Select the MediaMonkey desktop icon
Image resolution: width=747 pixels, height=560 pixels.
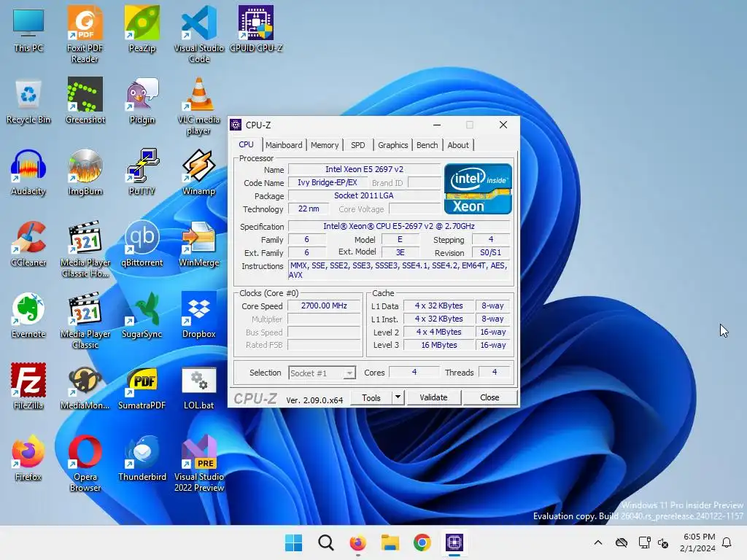click(x=85, y=387)
